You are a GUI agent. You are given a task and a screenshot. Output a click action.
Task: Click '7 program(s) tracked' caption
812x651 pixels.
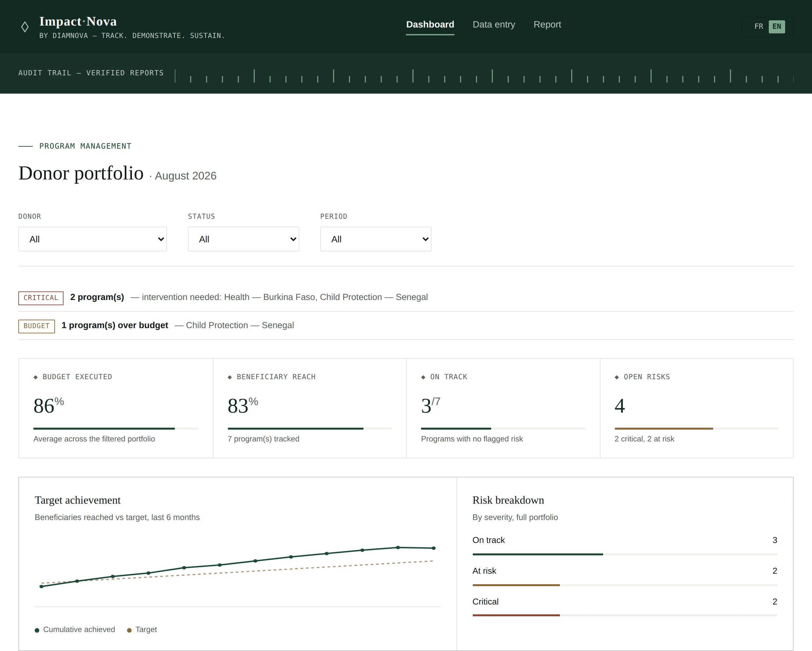[x=263, y=439]
